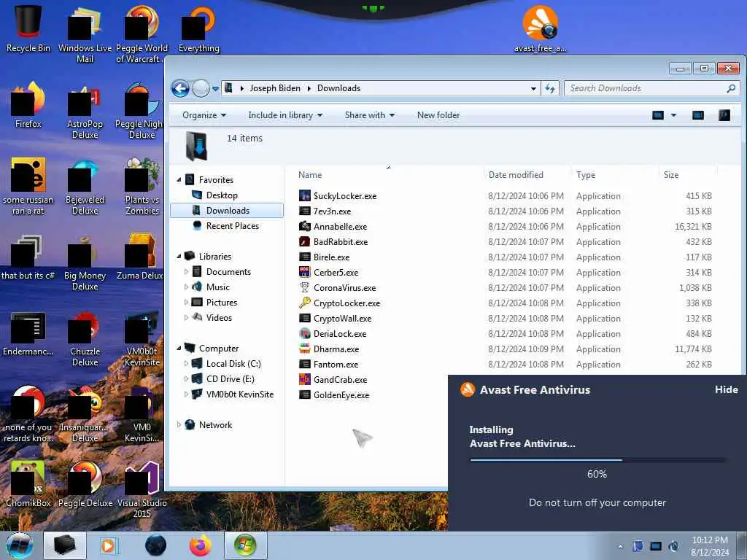Screen dimensions: 747x560
Task: Select the Dharma.exe file icon
Action: (x=304, y=349)
